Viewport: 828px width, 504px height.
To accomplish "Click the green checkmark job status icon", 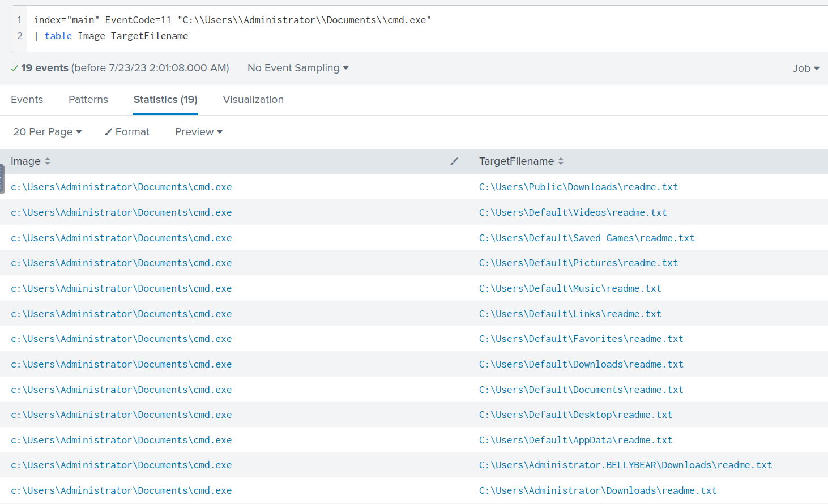I will point(14,69).
